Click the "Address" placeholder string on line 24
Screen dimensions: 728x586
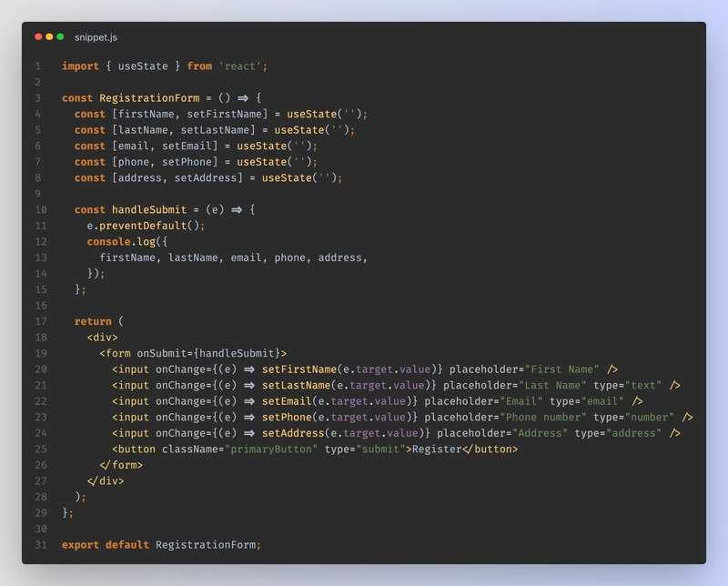coord(540,433)
